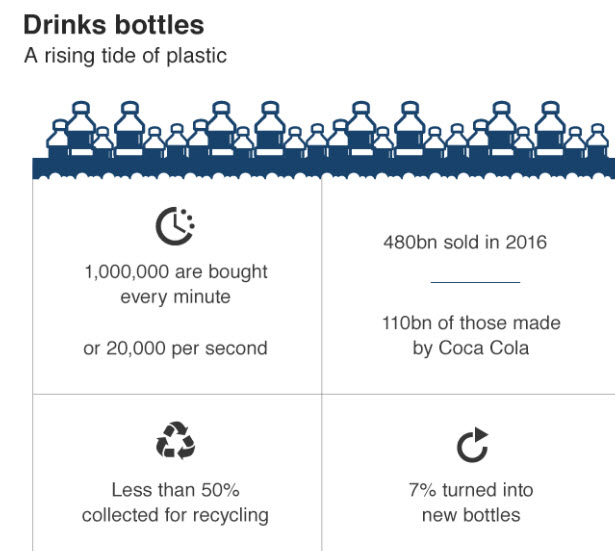The image size is (615, 551).
Task: Click the rightmost bottle in the header
Action: [x=599, y=141]
